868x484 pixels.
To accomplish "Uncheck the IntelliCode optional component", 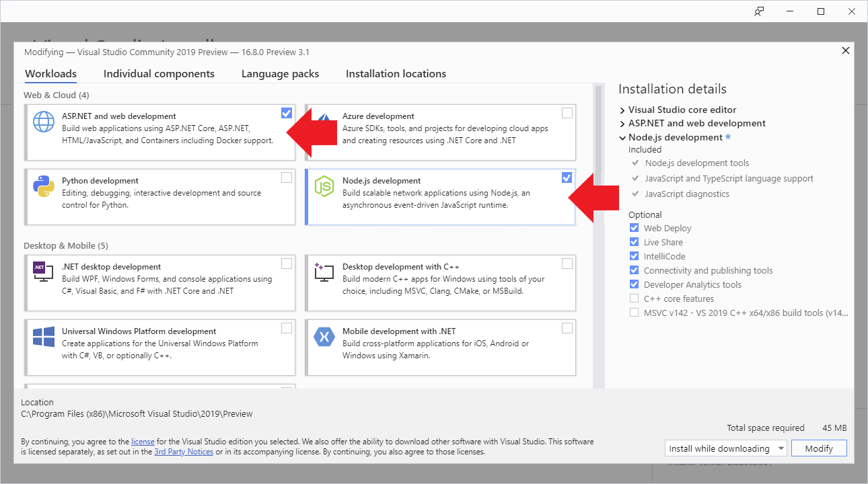I will 634,257.
